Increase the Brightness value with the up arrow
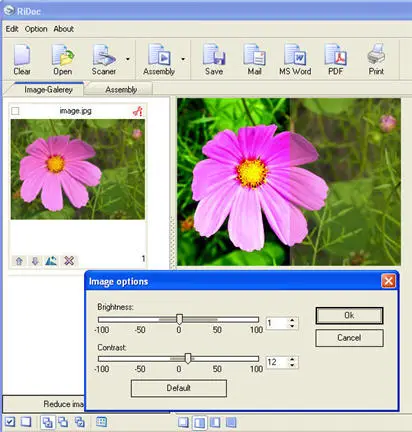Image resolution: width=412 pixels, height=432 pixels. pos(292,320)
